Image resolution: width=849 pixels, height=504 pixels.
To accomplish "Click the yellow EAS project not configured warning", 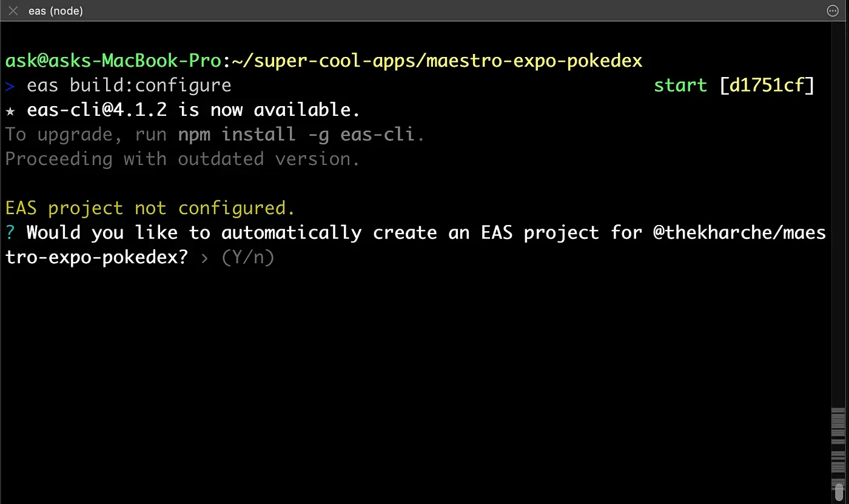I will coord(150,209).
